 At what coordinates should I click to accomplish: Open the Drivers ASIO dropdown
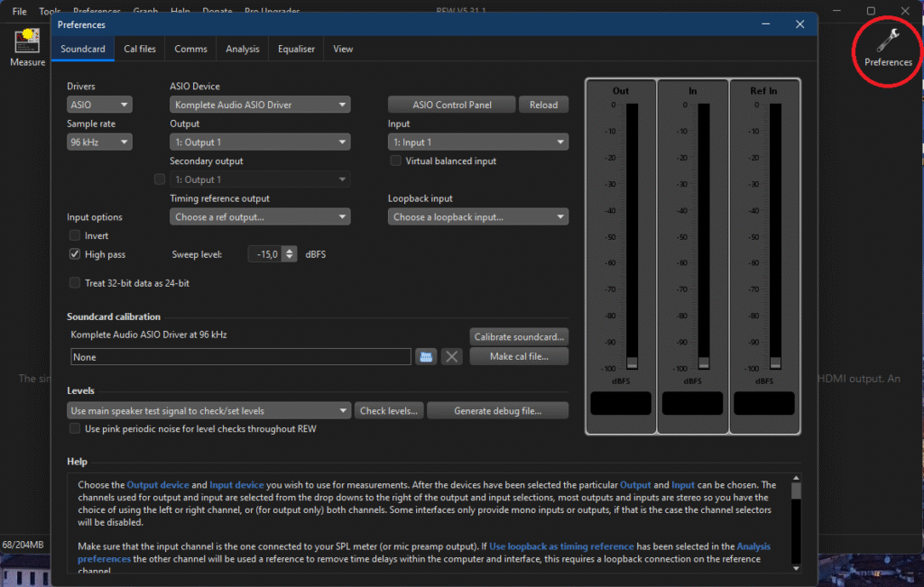pyautogui.click(x=99, y=105)
